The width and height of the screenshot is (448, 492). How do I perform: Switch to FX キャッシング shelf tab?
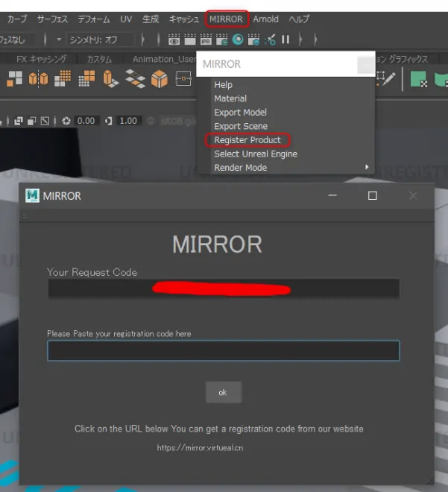[x=41, y=59]
